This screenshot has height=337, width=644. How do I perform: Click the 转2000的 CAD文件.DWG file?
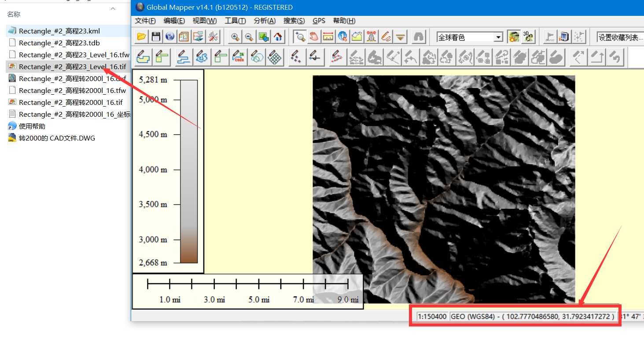click(x=57, y=138)
